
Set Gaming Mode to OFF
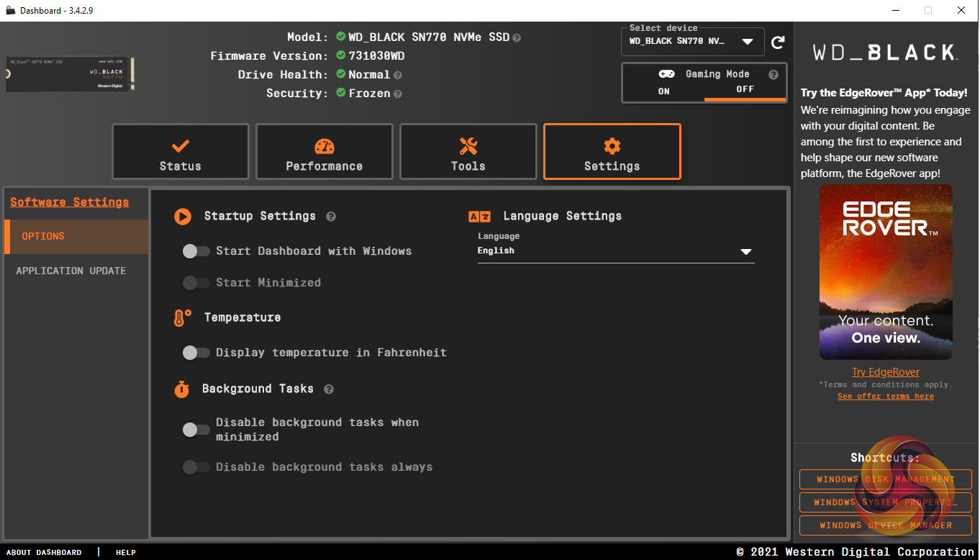[x=745, y=91]
